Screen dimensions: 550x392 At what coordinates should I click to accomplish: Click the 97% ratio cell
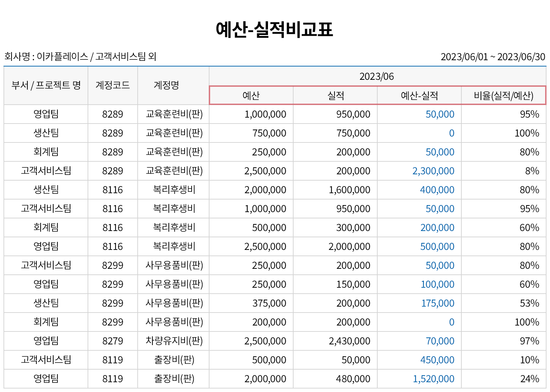click(503, 341)
